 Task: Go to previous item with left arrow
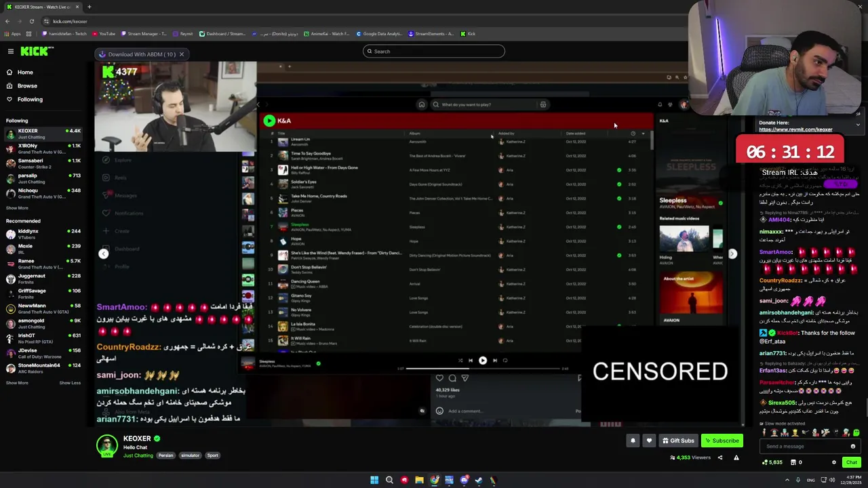[103, 253]
